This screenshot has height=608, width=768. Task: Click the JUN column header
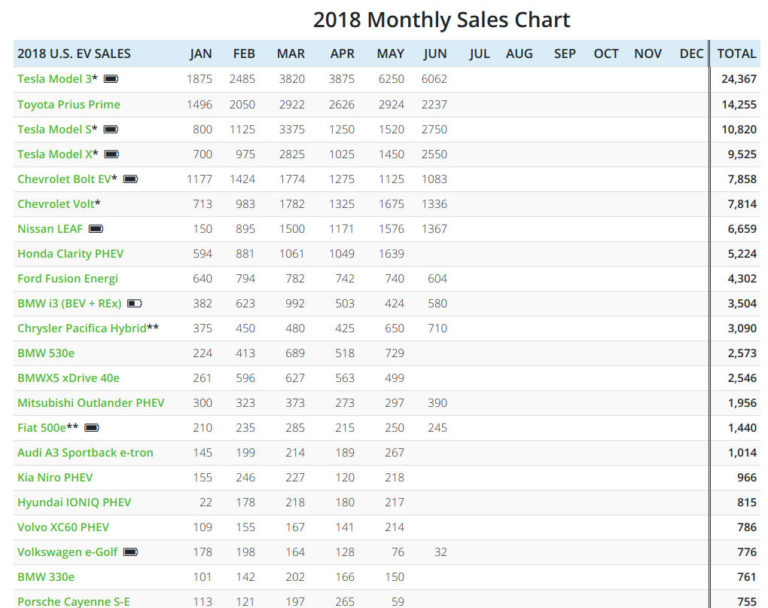(x=435, y=54)
